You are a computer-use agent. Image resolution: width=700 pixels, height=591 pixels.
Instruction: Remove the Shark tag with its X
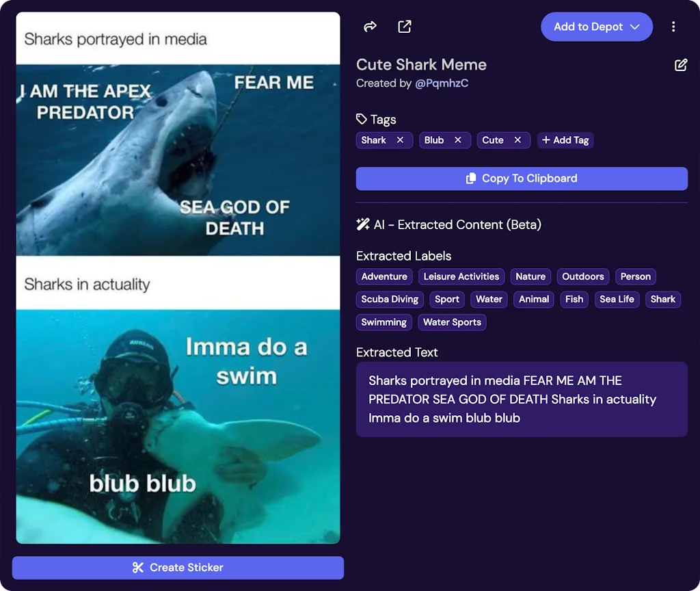(x=401, y=140)
